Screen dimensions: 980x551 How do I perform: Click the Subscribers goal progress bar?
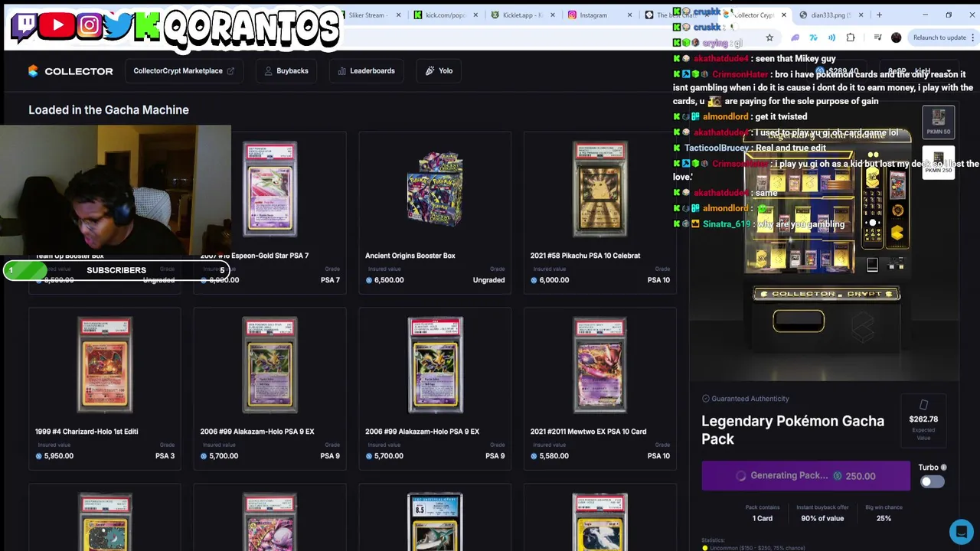116,270
